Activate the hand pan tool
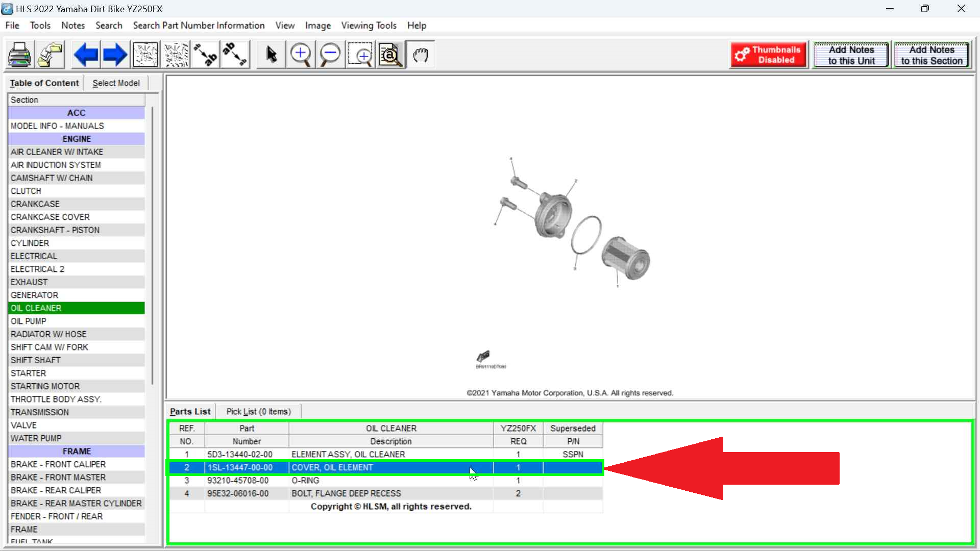Image resolution: width=980 pixels, height=551 pixels. click(421, 55)
